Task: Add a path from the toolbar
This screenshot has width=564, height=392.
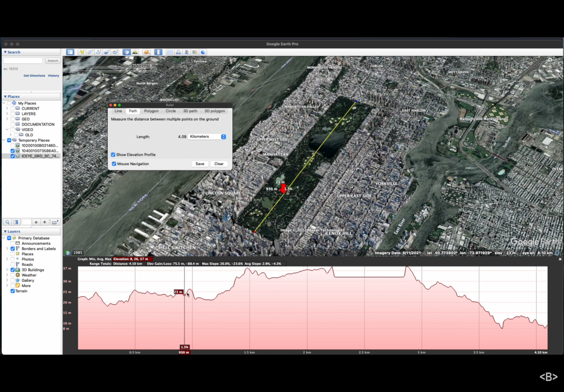Action: [98, 52]
